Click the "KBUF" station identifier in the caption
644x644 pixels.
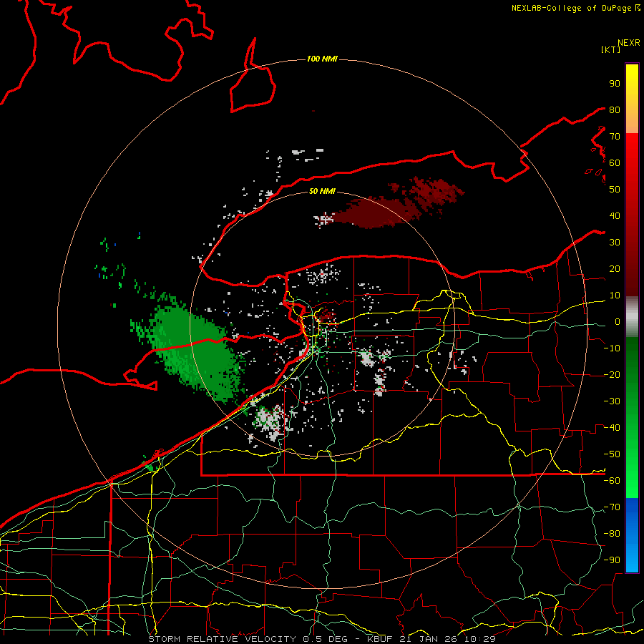379,639
